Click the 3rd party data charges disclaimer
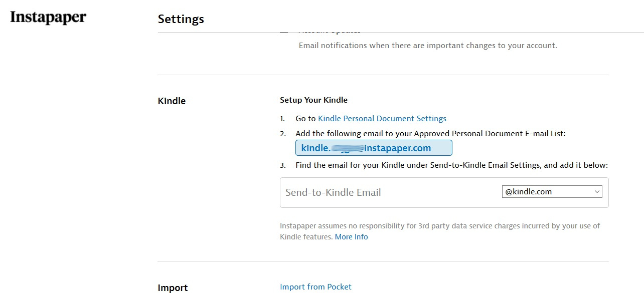This screenshot has height=293, width=644. 440,231
